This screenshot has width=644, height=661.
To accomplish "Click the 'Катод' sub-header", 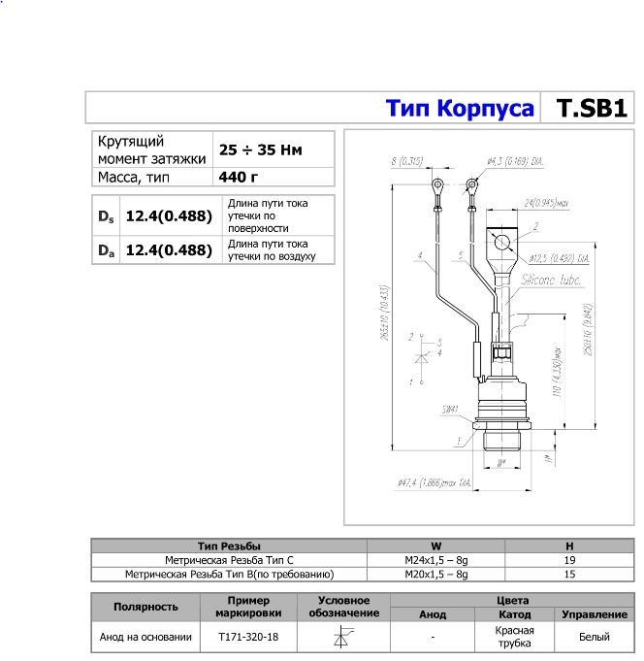I will coord(514,614).
